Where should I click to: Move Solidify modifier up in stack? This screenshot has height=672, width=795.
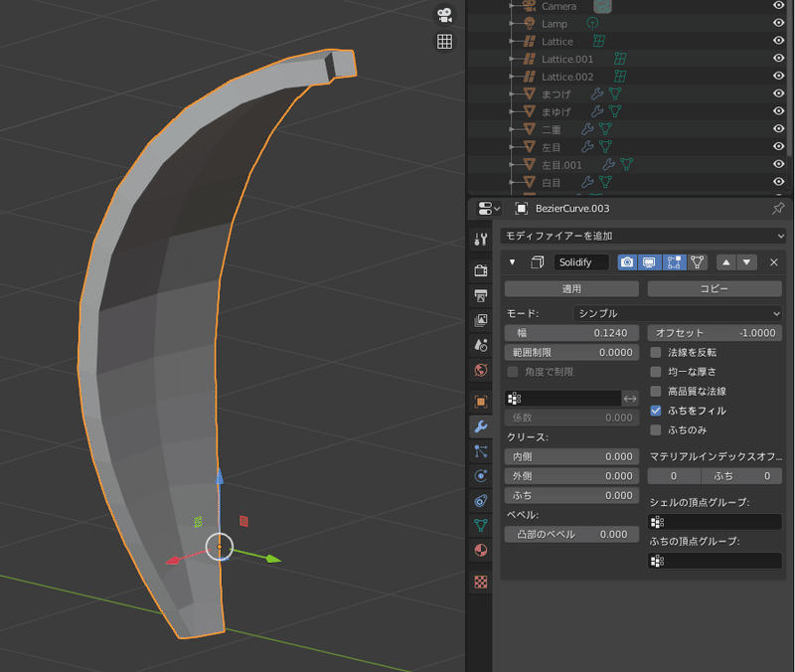(725, 262)
